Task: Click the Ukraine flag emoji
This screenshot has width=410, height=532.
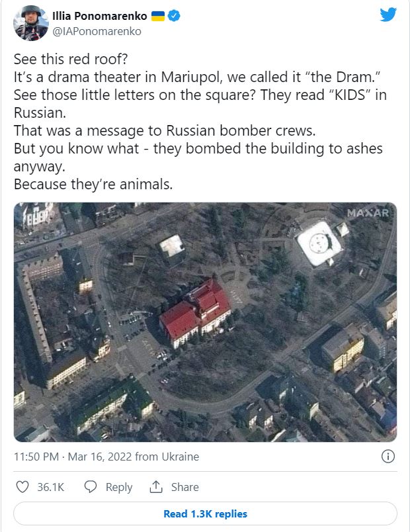Action: coord(157,15)
